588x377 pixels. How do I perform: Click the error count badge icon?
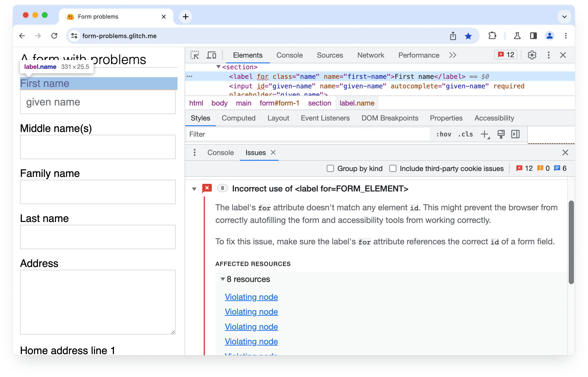[x=506, y=55]
